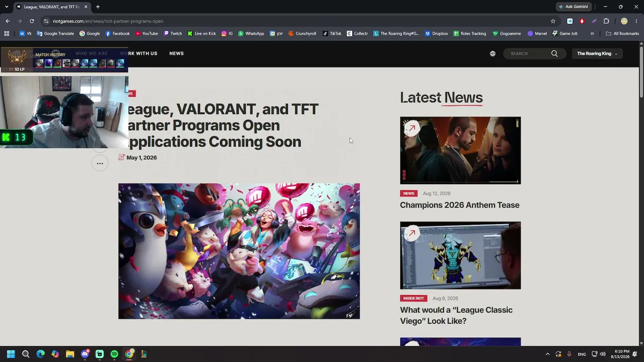Screen dimensions: 644x362
Task: Show hidden system tray icons
Action: tap(547, 354)
